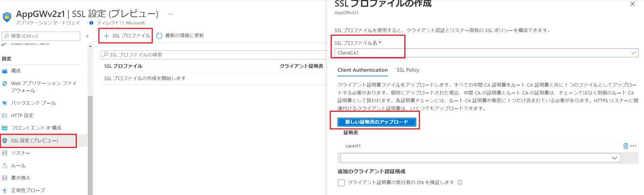
Task: Click the 正常性プローブ icon in sidebar
Action: click(5, 191)
